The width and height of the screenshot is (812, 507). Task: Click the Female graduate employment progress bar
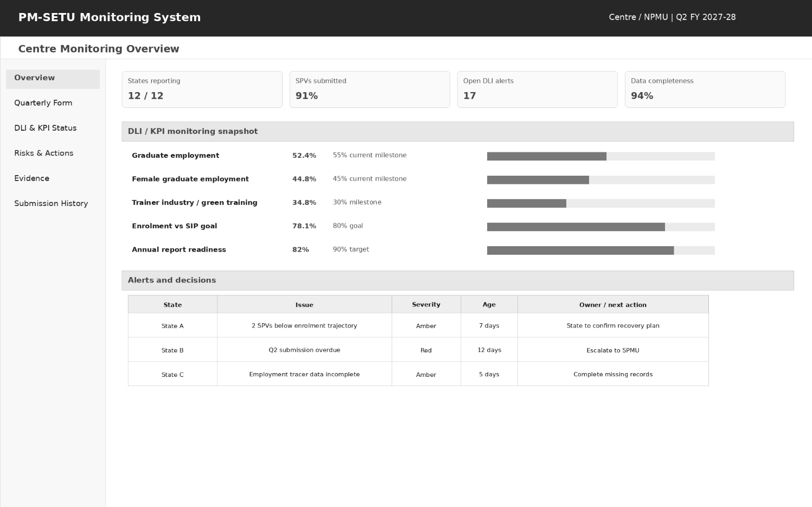600,180
